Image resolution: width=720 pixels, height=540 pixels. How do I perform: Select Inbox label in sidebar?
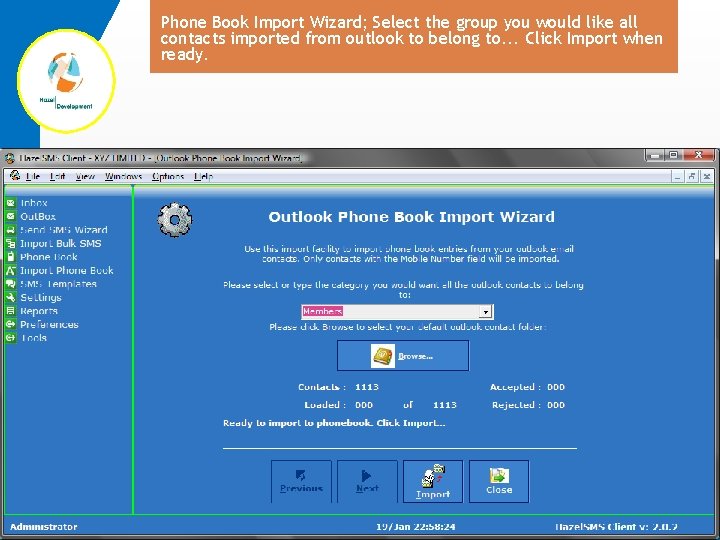pos(34,203)
